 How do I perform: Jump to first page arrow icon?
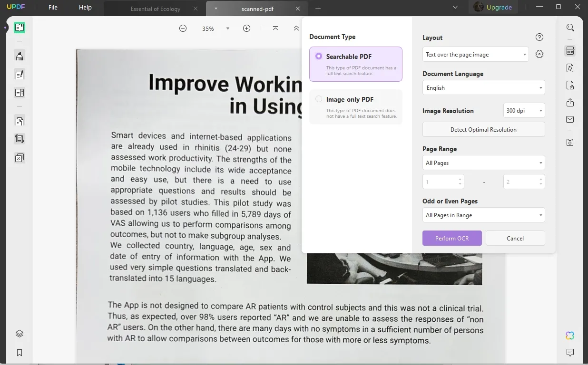coord(275,29)
